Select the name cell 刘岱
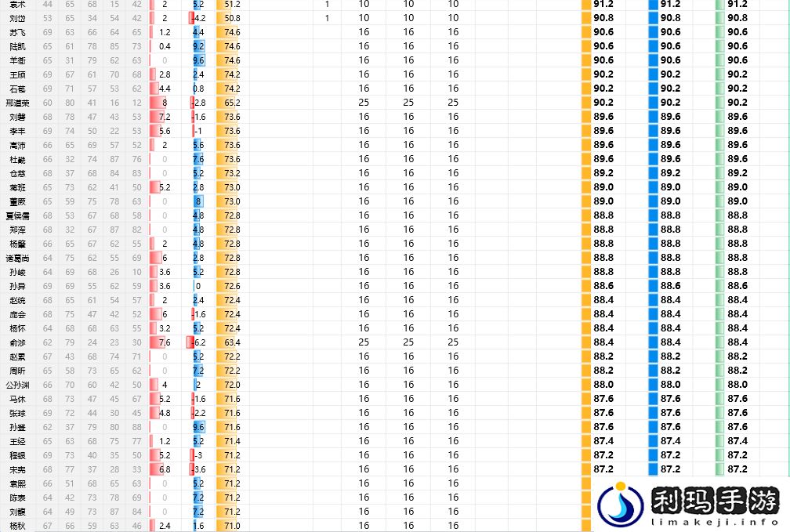The width and height of the screenshot is (790, 532). (17, 18)
